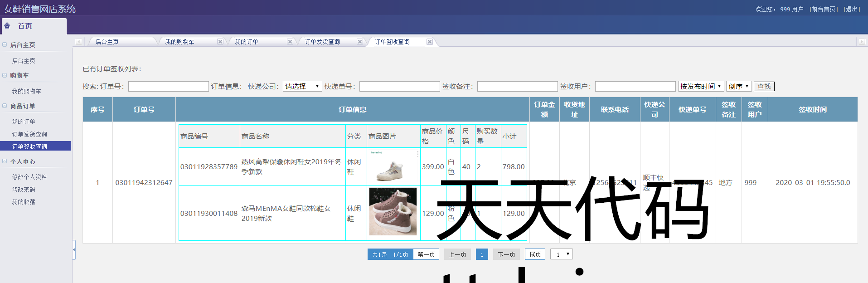Open 订单发货查询 in the sidebar

29,134
